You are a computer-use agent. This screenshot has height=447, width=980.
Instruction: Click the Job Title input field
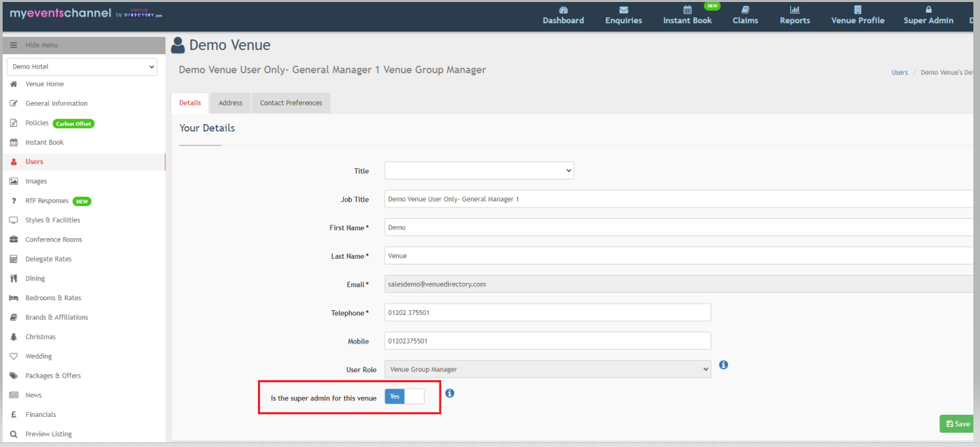pyautogui.click(x=680, y=199)
